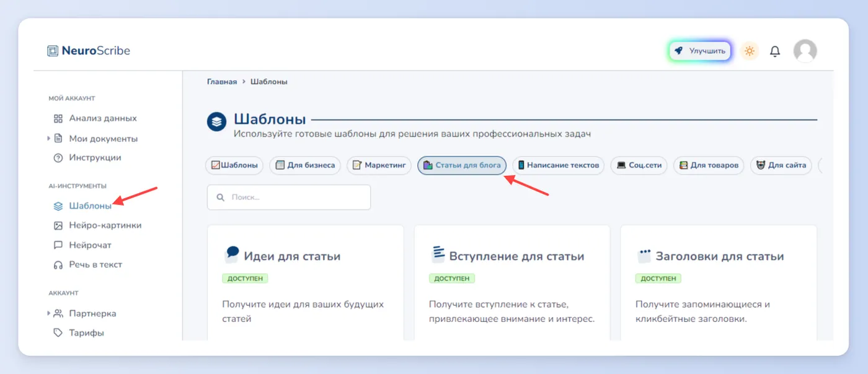Click the magnifier icon in search box

(x=220, y=198)
